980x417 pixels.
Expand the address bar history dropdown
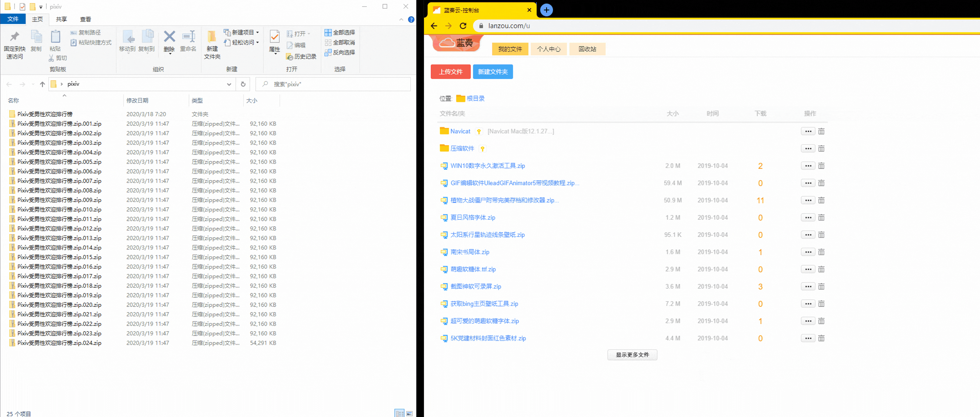tap(229, 84)
